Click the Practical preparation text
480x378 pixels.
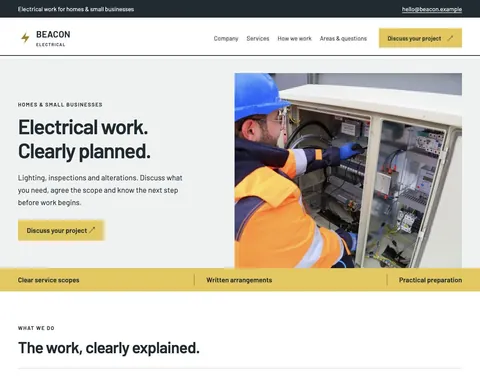[430, 280]
